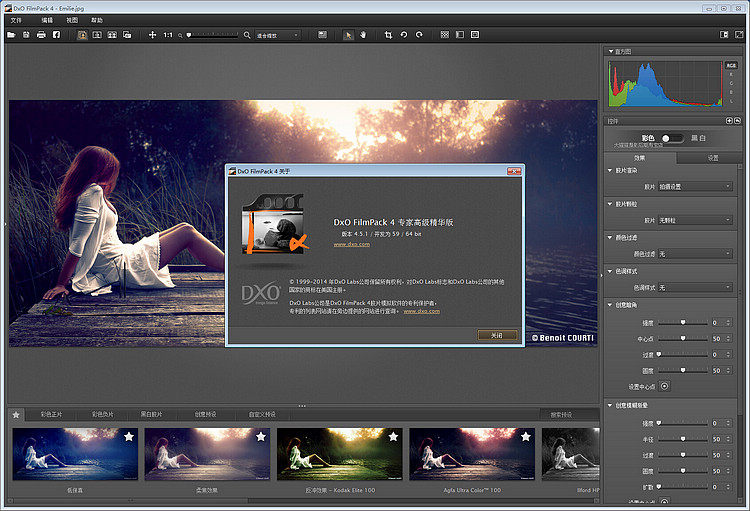Close the About dialog with X button

point(514,171)
